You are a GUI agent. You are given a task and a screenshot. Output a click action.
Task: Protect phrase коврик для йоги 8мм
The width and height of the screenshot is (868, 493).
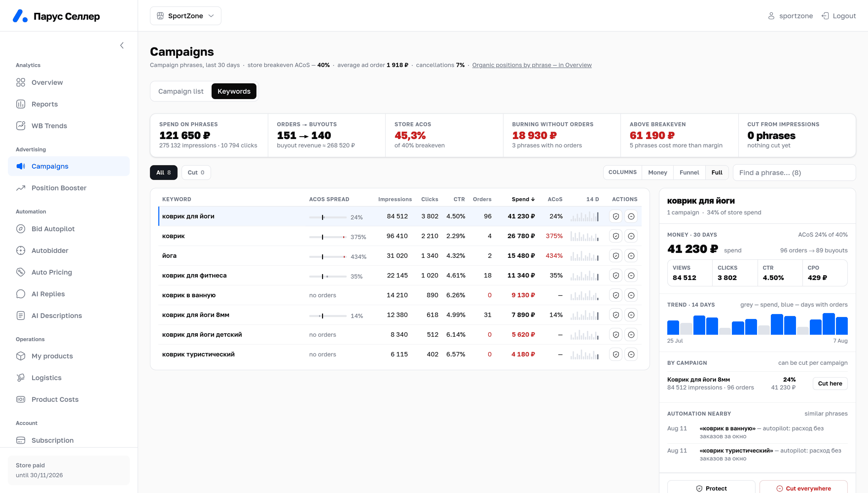click(616, 315)
